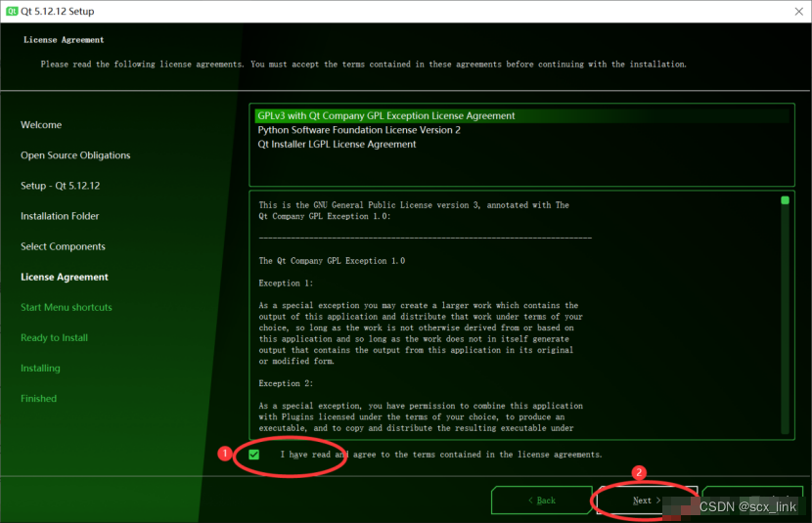Click the Next button
The width and height of the screenshot is (812, 523).
[647, 501]
